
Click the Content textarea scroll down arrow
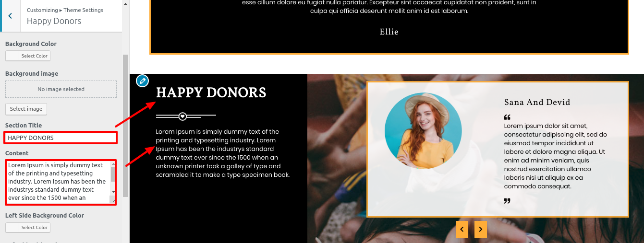coord(113,192)
